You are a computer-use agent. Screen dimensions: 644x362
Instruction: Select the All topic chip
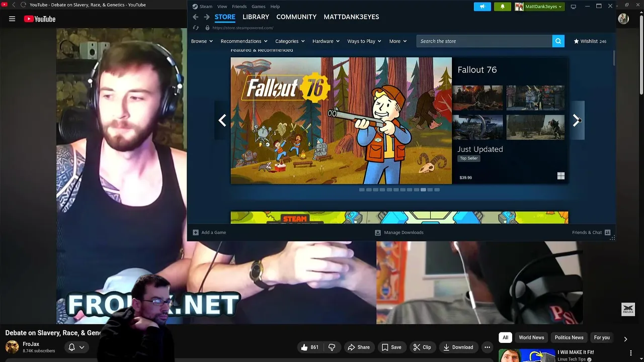pyautogui.click(x=505, y=337)
